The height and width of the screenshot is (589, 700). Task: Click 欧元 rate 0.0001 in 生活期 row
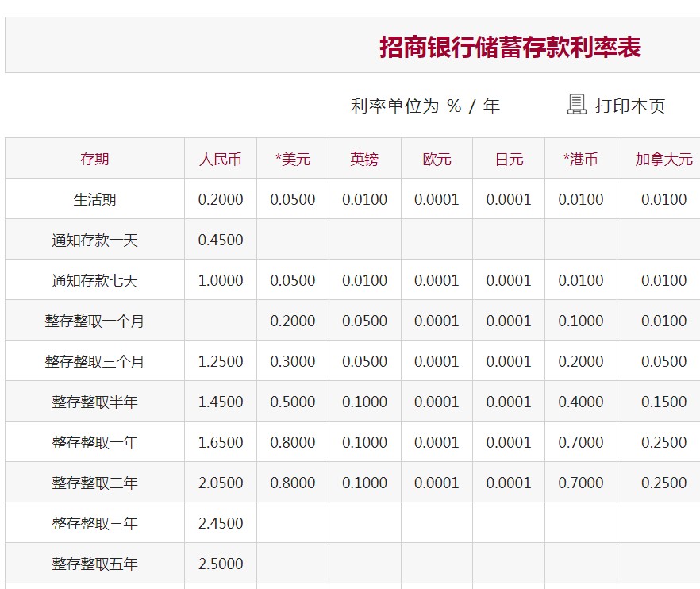click(437, 199)
